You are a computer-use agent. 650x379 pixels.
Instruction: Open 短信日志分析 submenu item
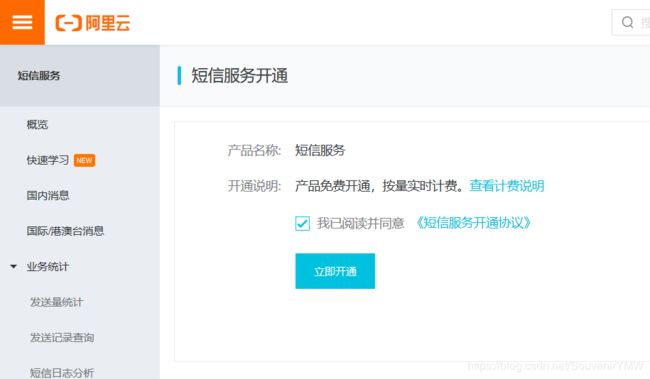pyautogui.click(x=62, y=373)
